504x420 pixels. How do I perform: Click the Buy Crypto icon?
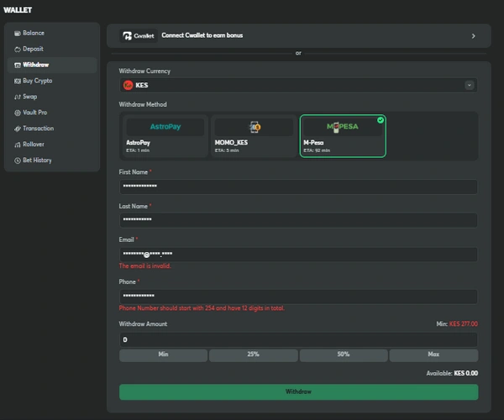[18, 81]
